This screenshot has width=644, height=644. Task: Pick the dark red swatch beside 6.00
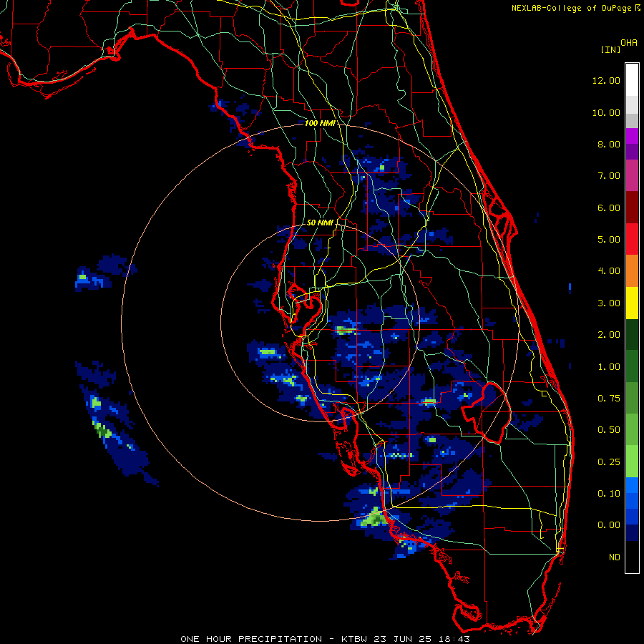point(632,208)
